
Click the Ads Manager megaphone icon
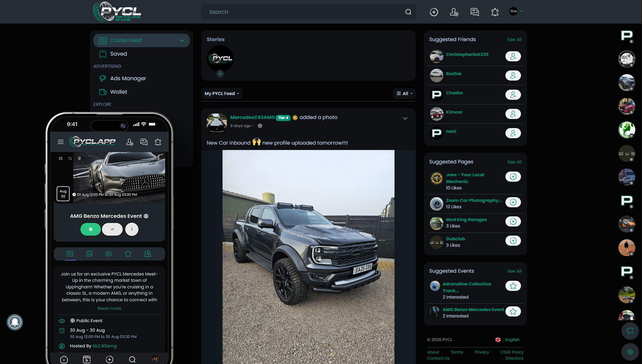click(103, 78)
